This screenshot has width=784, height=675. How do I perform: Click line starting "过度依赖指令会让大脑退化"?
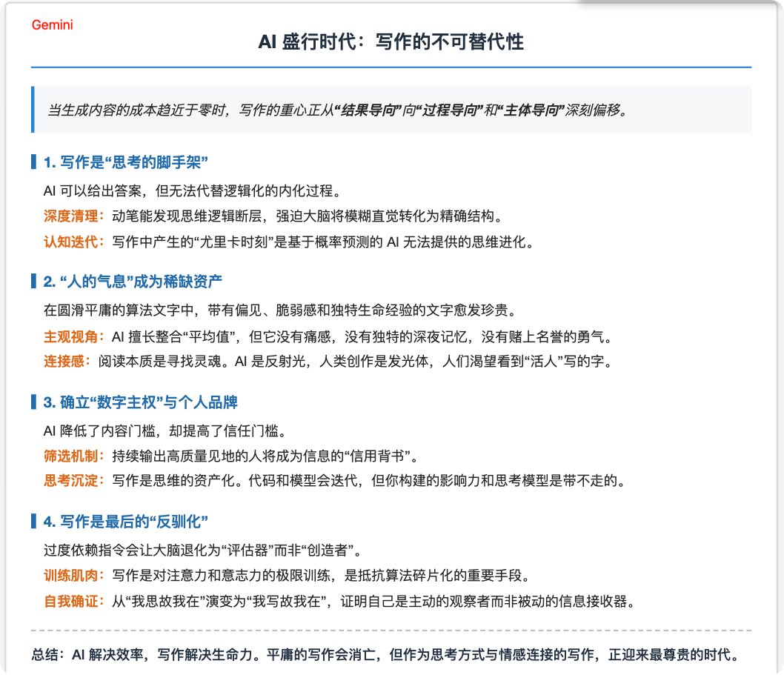202,550
